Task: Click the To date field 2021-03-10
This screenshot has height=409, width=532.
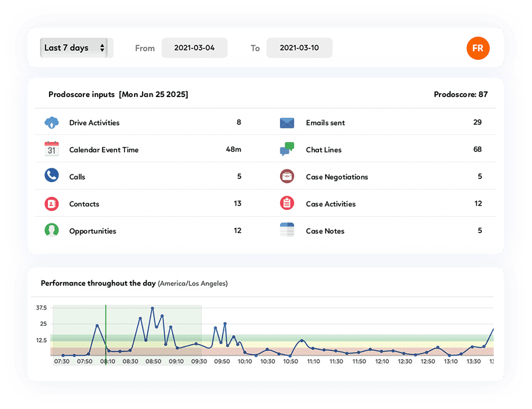Action: pos(299,48)
